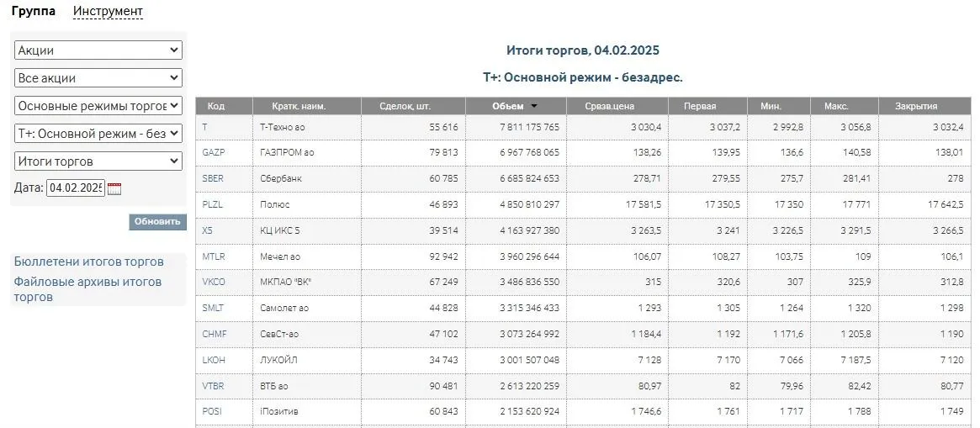Expand the Т+: Основной режим dropdown

pyautogui.click(x=98, y=134)
